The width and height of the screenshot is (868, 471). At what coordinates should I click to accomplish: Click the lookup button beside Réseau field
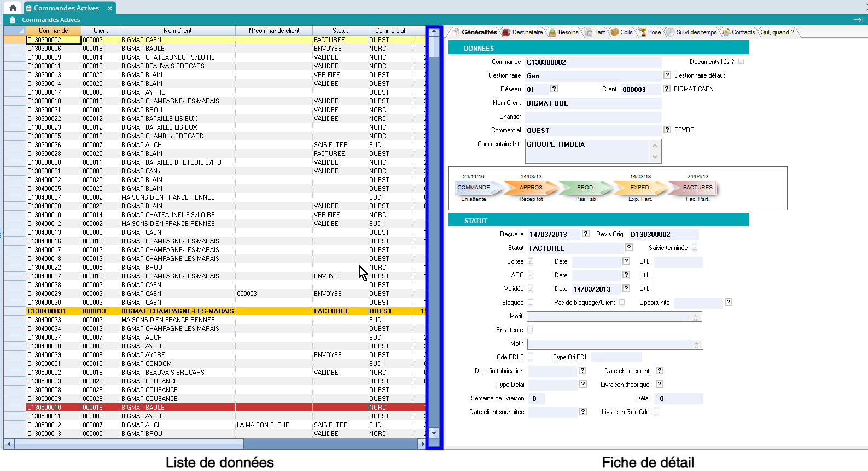coord(554,89)
